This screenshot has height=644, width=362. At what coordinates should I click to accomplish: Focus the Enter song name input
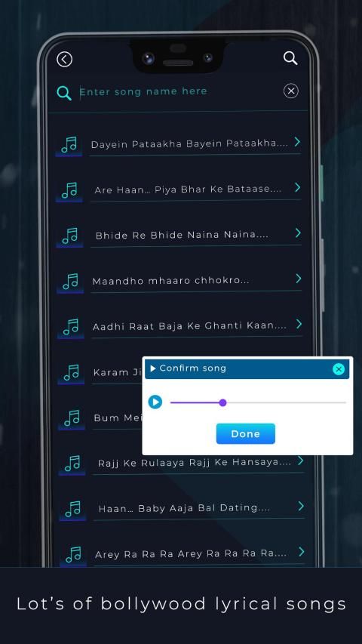[x=179, y=91]
